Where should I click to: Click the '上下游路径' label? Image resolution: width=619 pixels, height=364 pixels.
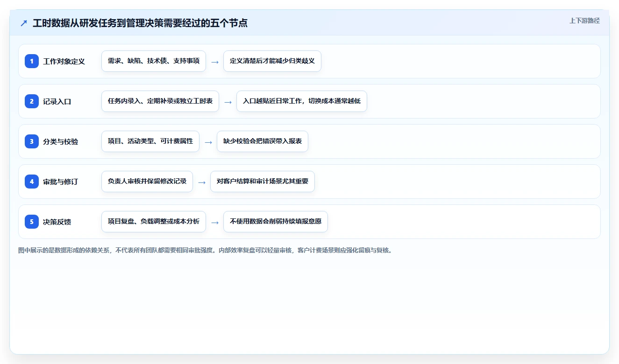click(584, 21)
